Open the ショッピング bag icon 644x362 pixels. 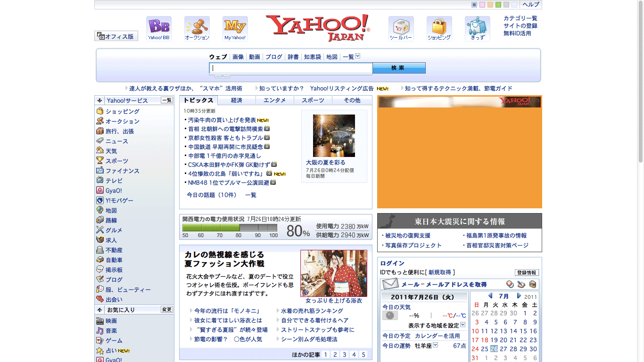(439, 28)
